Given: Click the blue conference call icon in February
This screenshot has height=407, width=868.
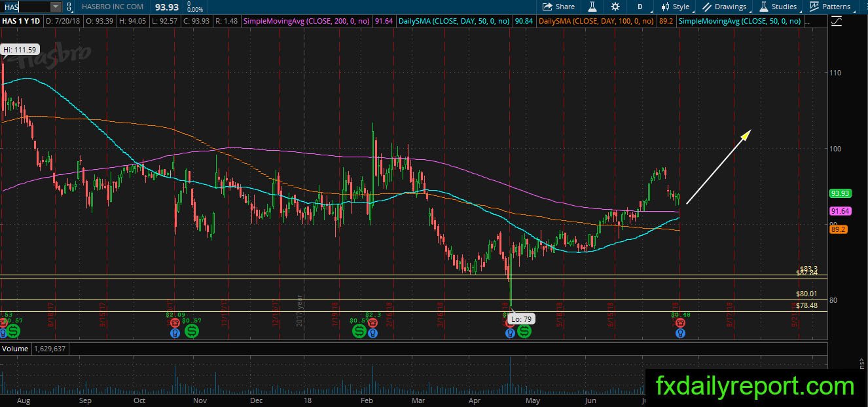Looking at the screenshot, I should [372, 334].
